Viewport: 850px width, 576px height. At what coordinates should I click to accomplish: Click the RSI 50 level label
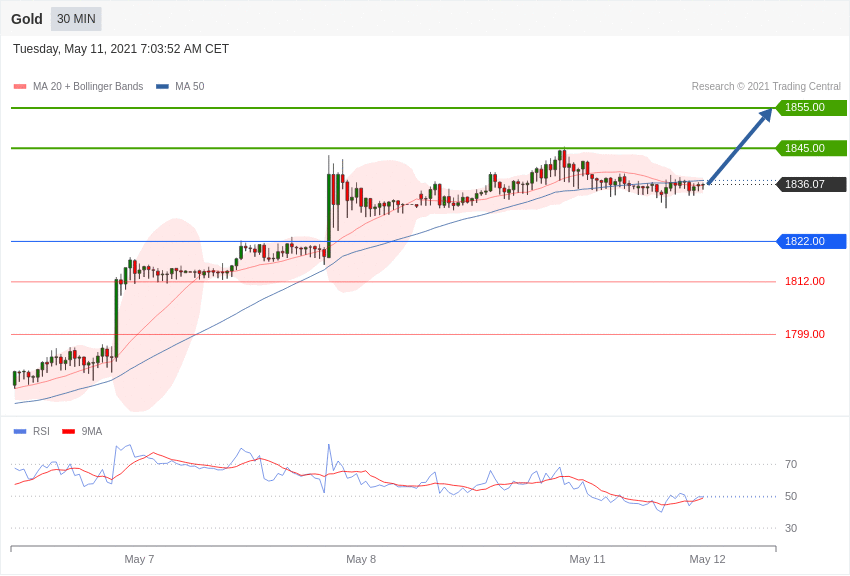[791, 496]
